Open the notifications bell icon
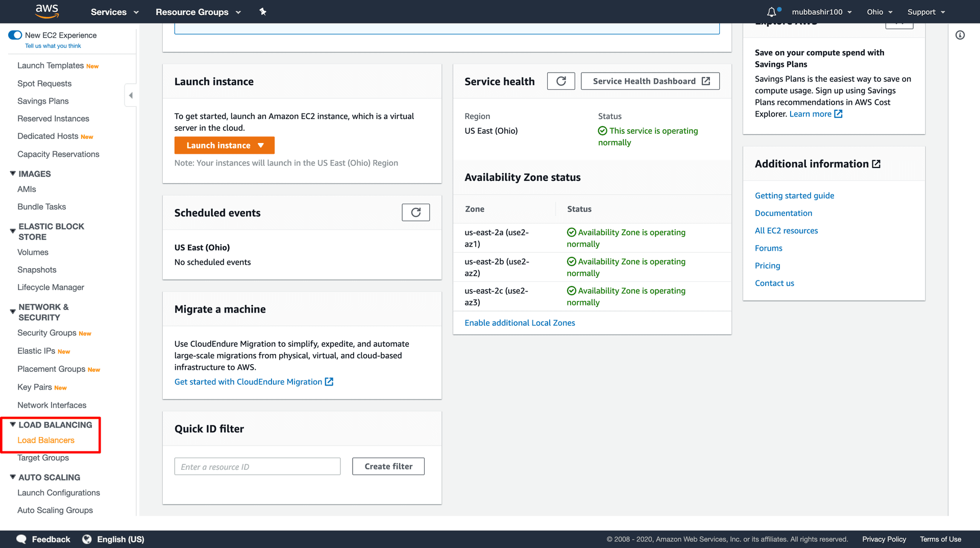This screenshot has width=980, height=548. click(x=771, y=12)
